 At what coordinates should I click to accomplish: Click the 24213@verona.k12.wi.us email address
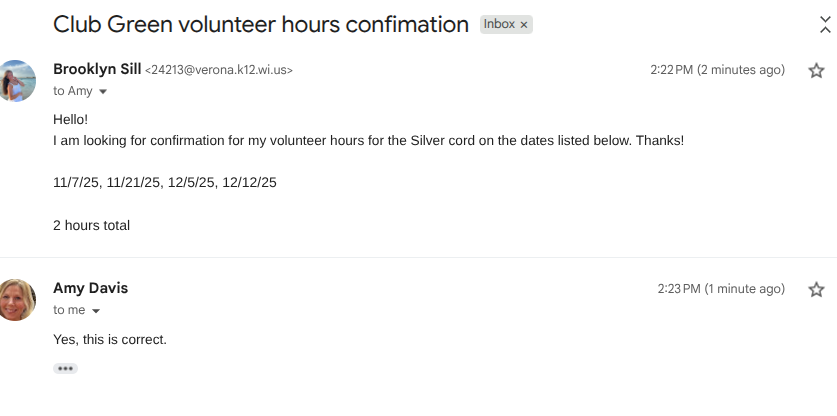click(x=219, y=71)
